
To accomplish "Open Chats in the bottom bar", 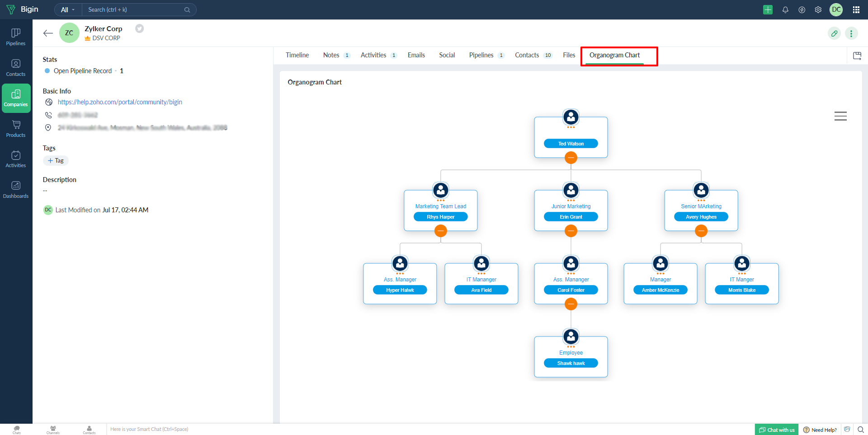I will [17, 430].
